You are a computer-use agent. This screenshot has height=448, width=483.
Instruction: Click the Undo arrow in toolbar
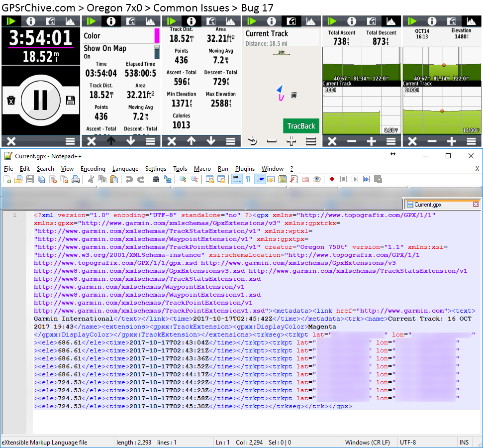129,179
